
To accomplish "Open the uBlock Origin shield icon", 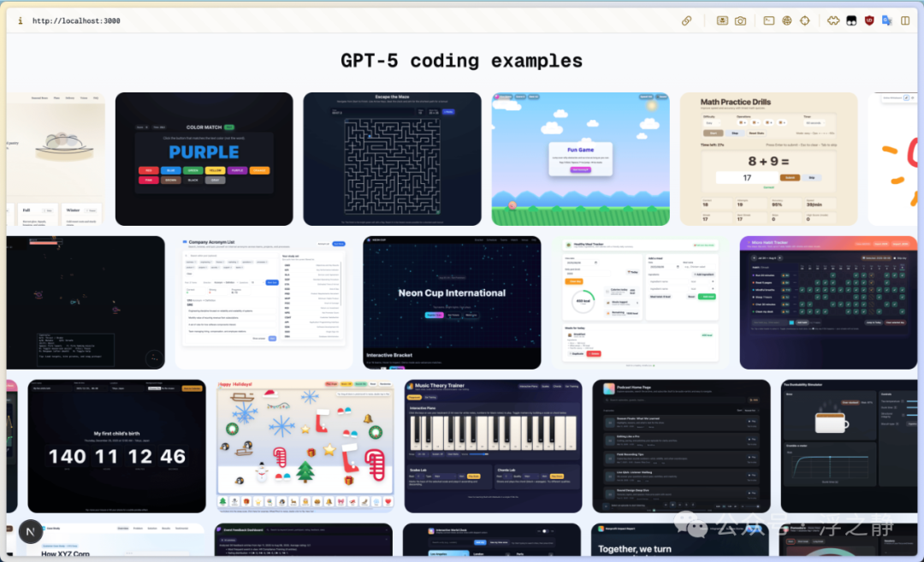I will [869, 21].
